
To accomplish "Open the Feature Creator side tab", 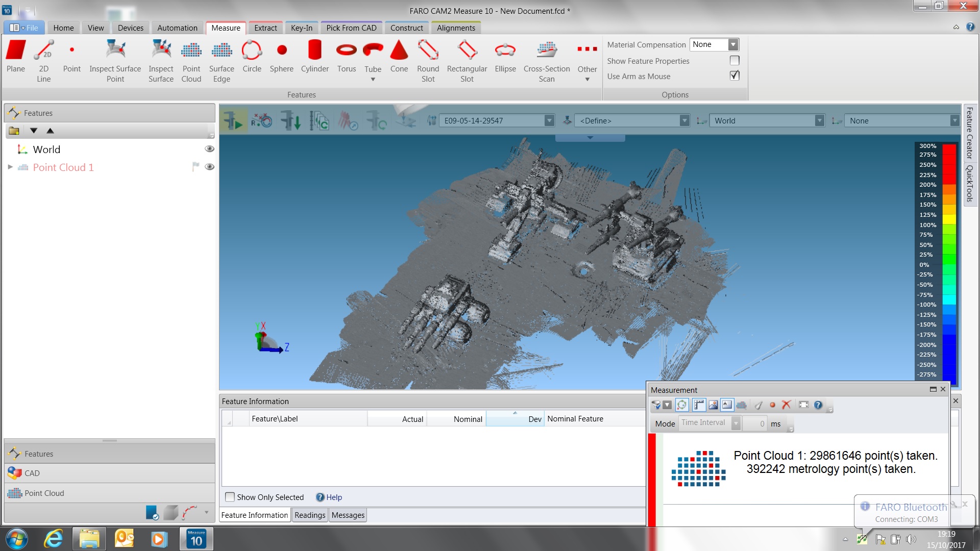I will [970, 133].
